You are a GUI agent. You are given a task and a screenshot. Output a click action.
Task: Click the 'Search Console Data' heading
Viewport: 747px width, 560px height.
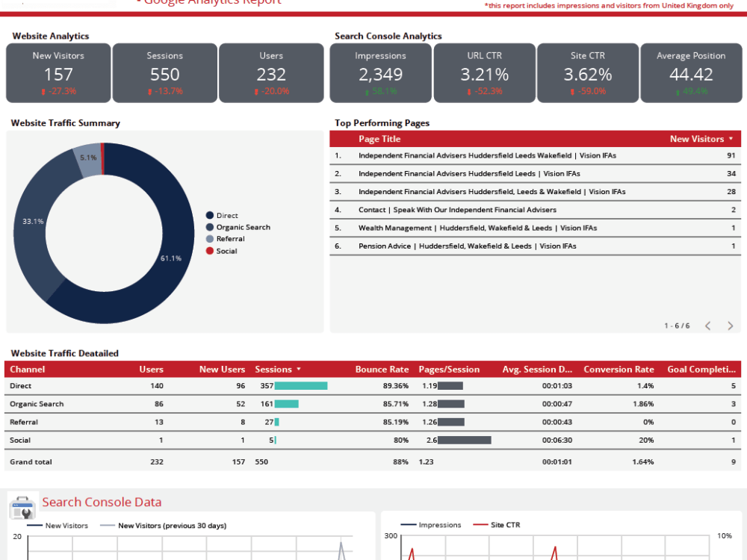pos(102,502)
